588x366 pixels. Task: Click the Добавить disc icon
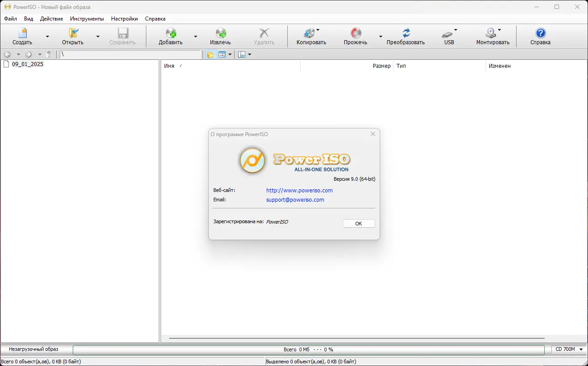(171, 33)
